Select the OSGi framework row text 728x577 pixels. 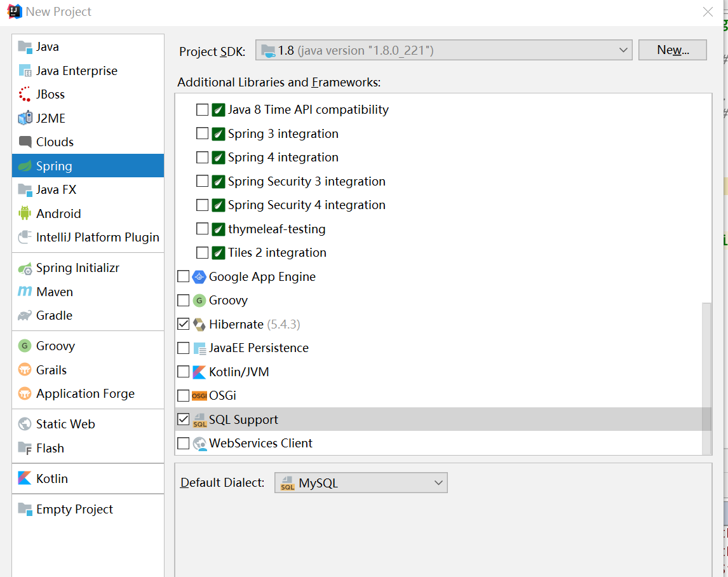(x=222, y=396)
